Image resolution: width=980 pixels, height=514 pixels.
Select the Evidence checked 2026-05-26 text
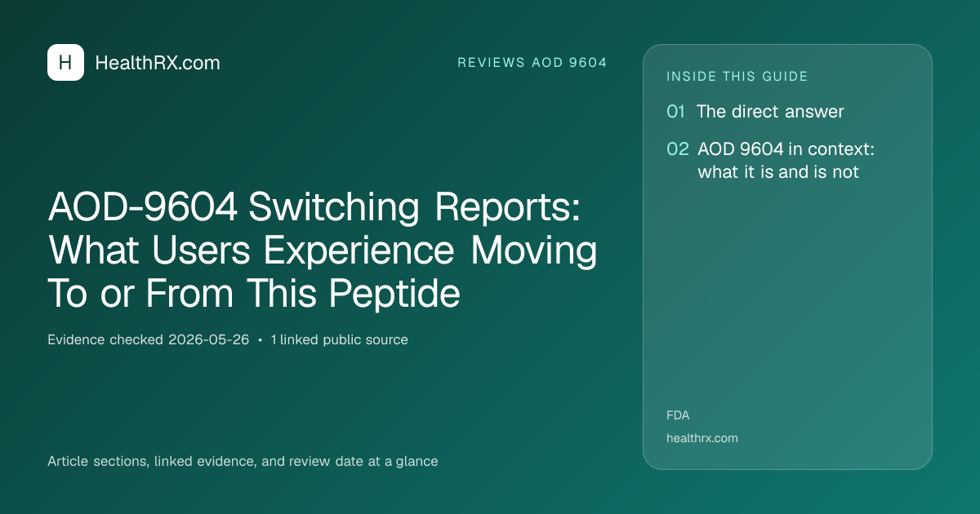coord(149,339)
